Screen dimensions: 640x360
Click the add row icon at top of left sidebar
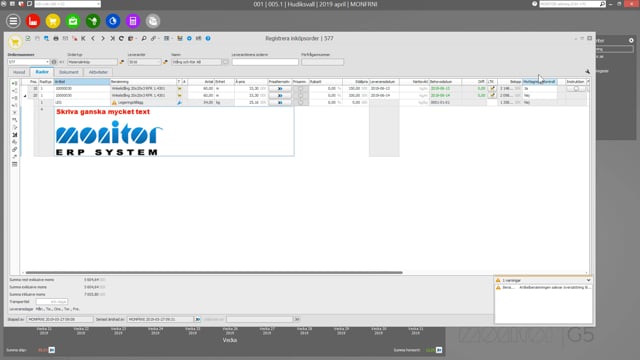[x=15, y=83]
